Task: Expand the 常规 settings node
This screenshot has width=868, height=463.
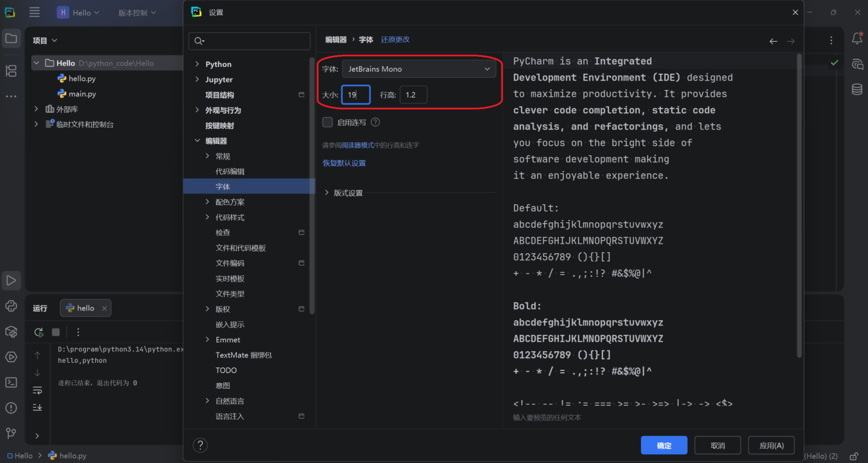Action: (x=207, y=156)
